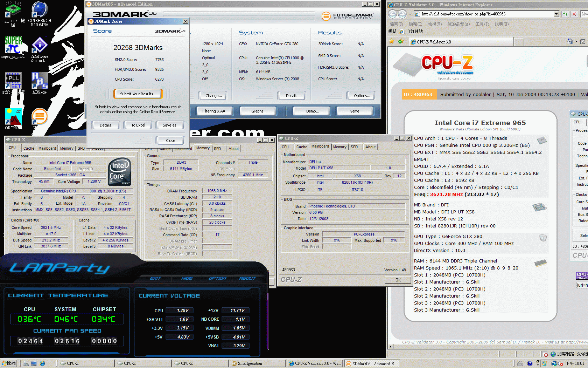588x368 pixels.
Task: Open the Favorites Center star icon
Action: point(391,41)
